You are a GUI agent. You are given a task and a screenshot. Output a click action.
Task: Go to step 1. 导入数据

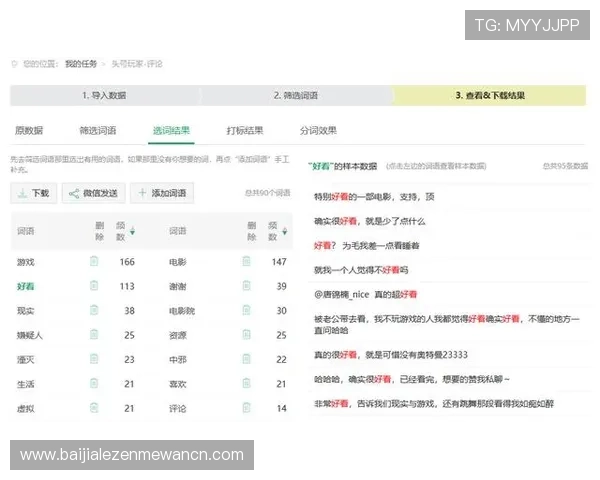point(105,95)
